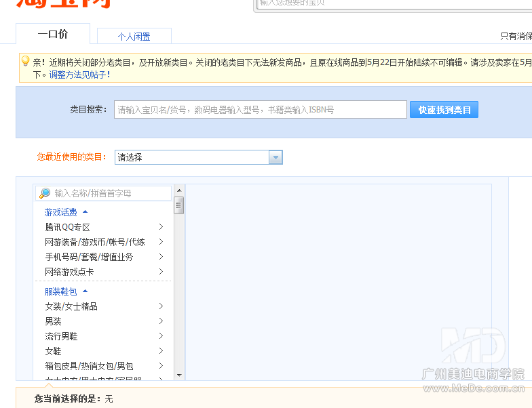The image size is (532, 408).
Task: Choose the 流行男鞋 category
Action: tap(62, 336)
